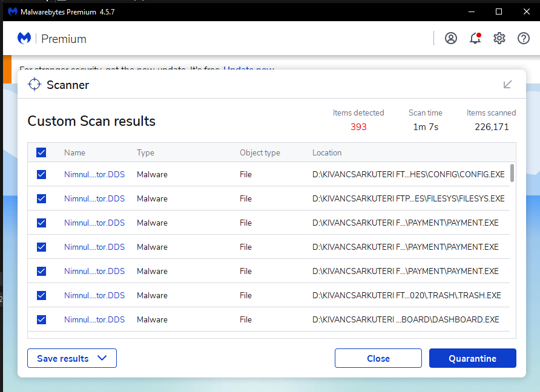This screenshot has width=540, height=392.
Task: Open threat name link in DASHBOARD.EXE row
Action: (94, 320)
